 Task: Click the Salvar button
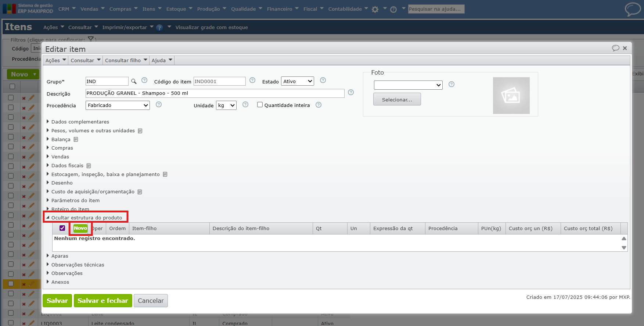coord(57,301)
